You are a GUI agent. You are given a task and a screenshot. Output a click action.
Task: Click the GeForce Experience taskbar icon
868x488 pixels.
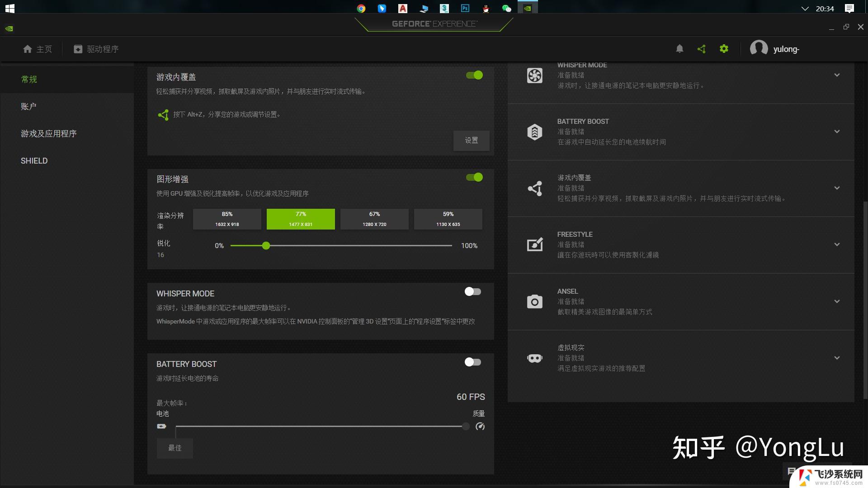(528, 8)
